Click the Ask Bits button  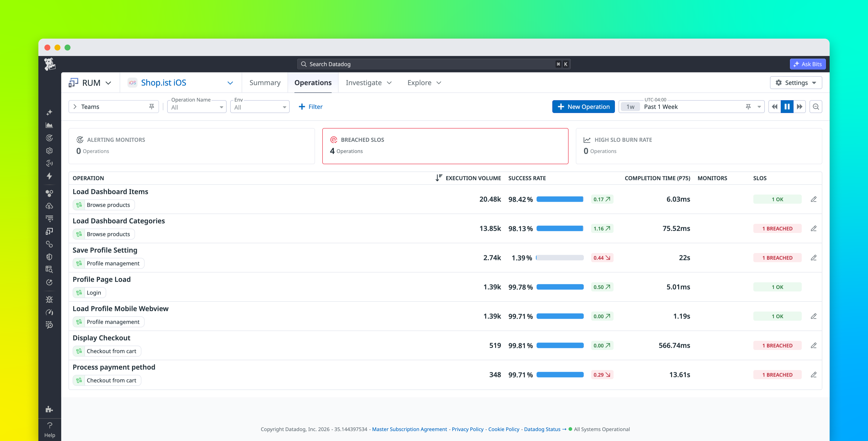pyautogui.click(x=807, y=64)
